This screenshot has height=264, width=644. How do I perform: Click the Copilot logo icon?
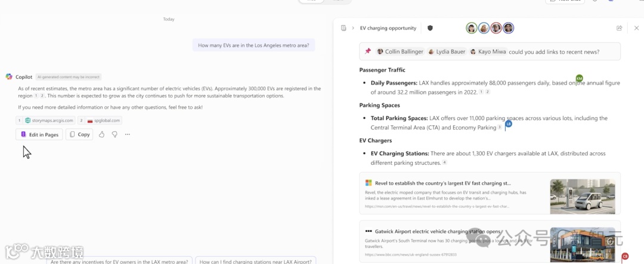pos(9,76)
